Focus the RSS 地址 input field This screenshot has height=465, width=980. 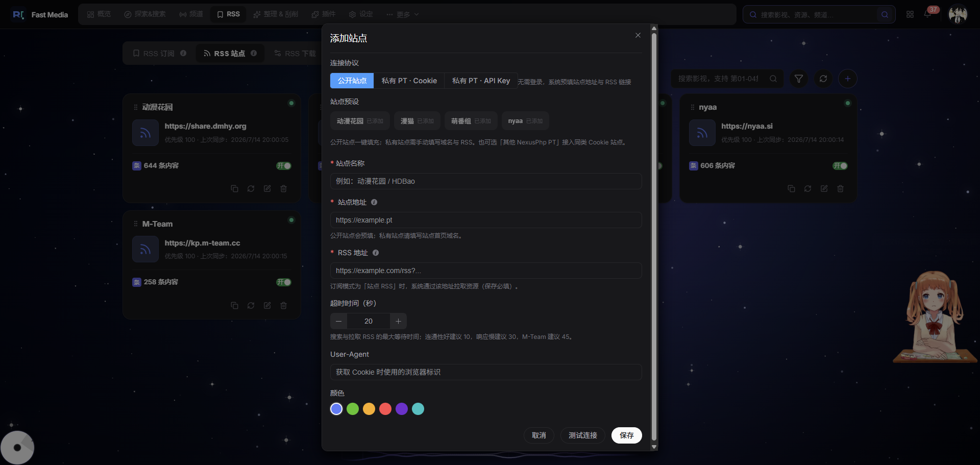click(x=486, y=271)
